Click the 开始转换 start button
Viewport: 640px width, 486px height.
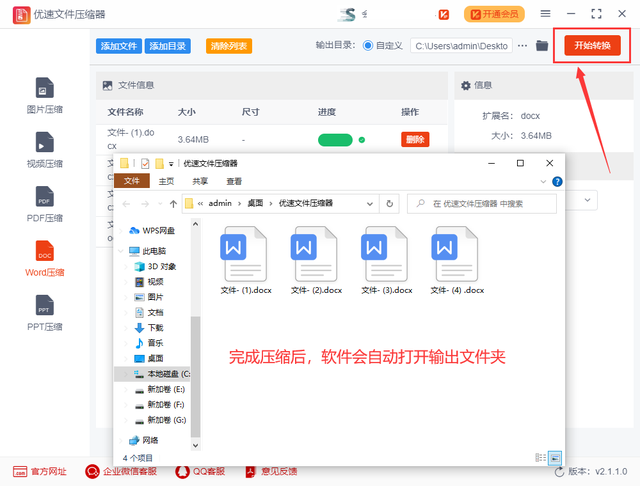[592, 45]
